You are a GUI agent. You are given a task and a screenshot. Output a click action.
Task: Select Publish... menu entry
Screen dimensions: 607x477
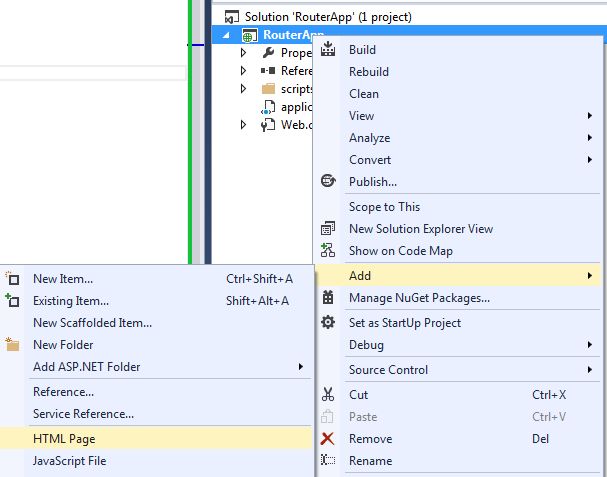tap(458, 181)
